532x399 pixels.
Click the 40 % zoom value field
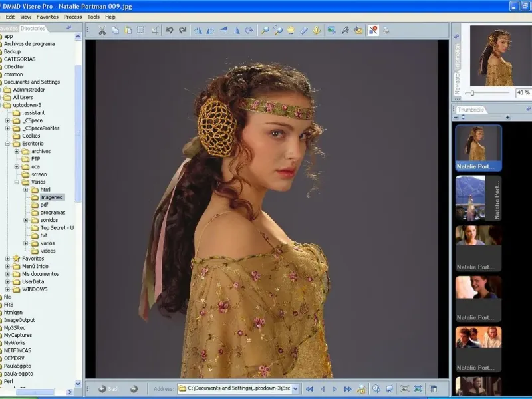point(523,92)
